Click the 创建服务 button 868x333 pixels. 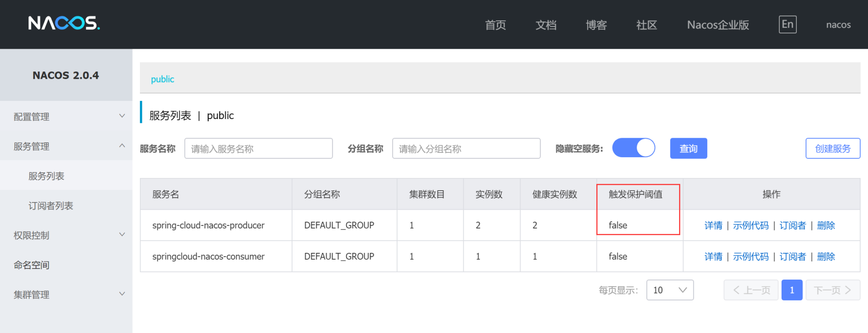pyautogui.click(x=833, y=148)
